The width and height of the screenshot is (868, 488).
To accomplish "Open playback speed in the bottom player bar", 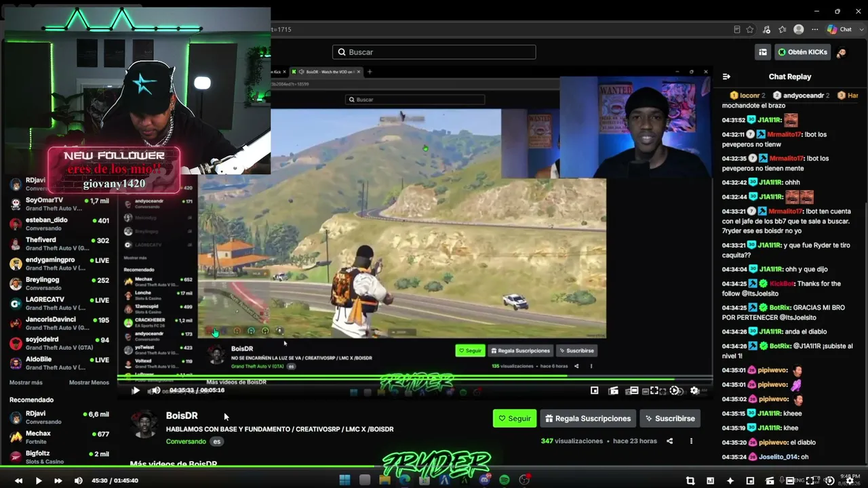I will click(829, 481).
